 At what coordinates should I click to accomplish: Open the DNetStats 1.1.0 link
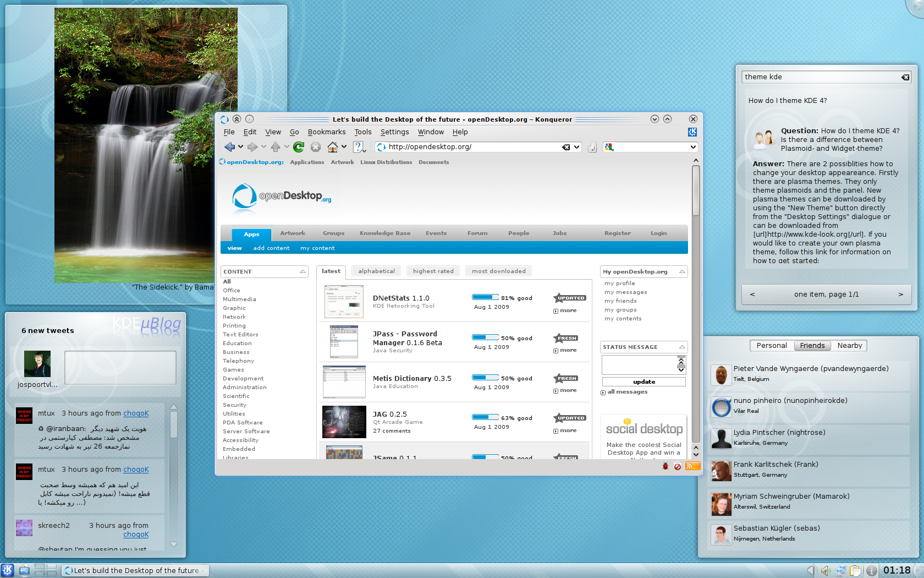(401, 298)
